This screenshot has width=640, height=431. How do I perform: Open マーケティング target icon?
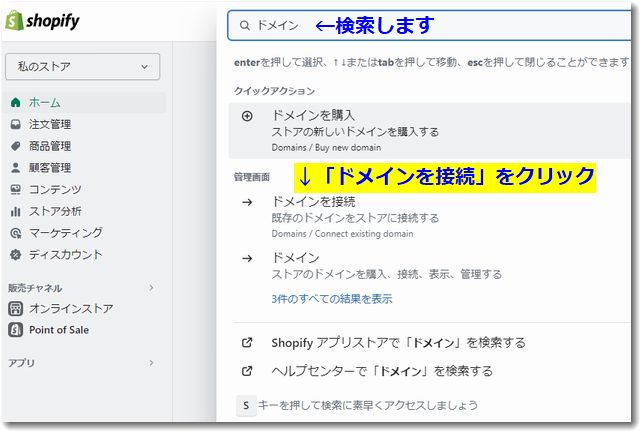[x=16, y=233]
